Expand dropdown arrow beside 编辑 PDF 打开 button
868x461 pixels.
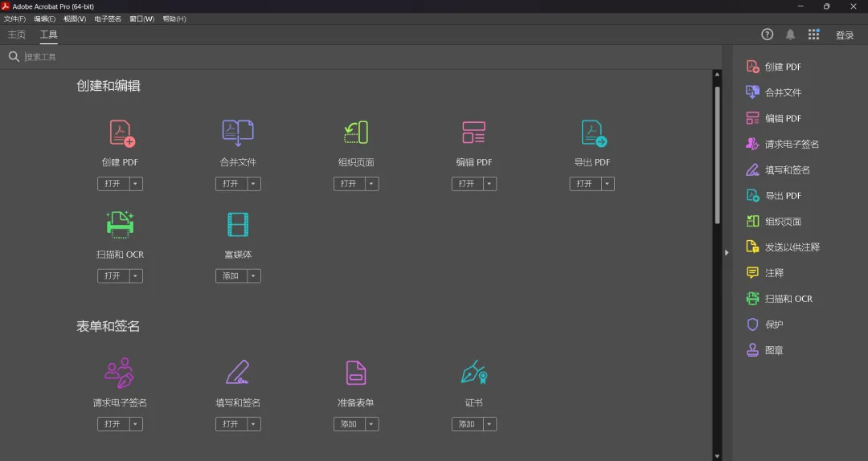[490, 184]
